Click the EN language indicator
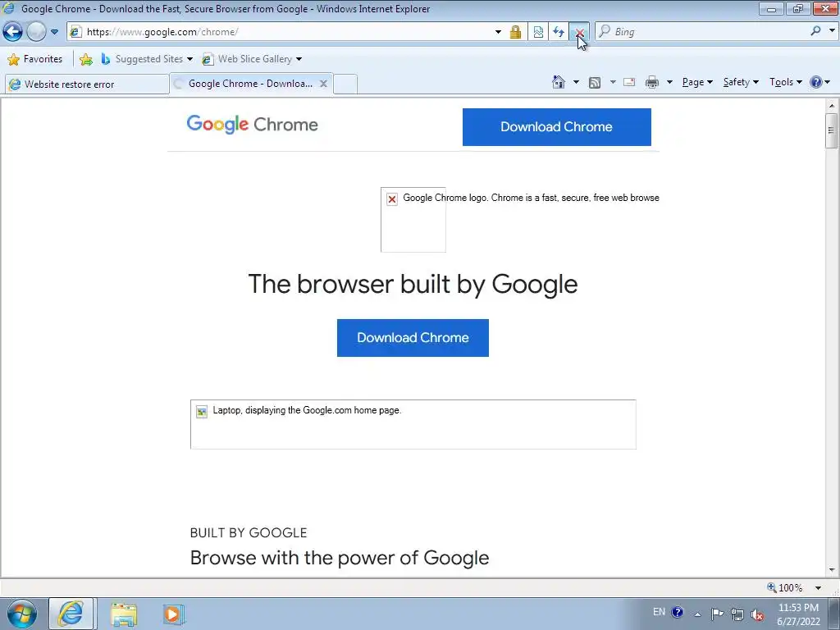Screen dimensions: 840x630 [x=659, y=612]
